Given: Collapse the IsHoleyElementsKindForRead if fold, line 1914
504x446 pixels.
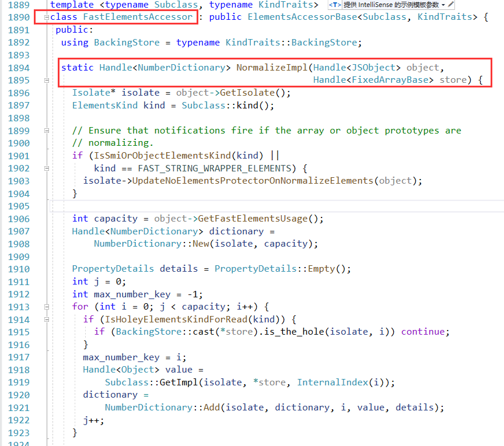Looking at the screenshot, I should coord(47,319).
